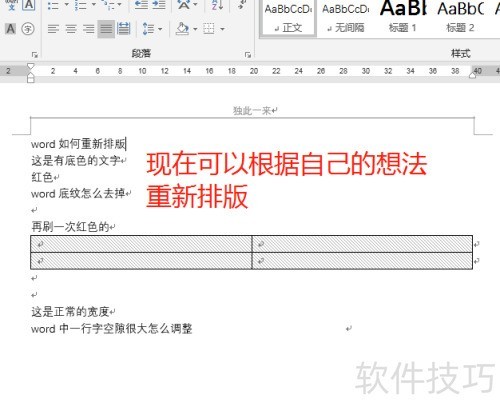Apply distributed alignment to paragraph

pyautogui.click(x=124, y=29)
